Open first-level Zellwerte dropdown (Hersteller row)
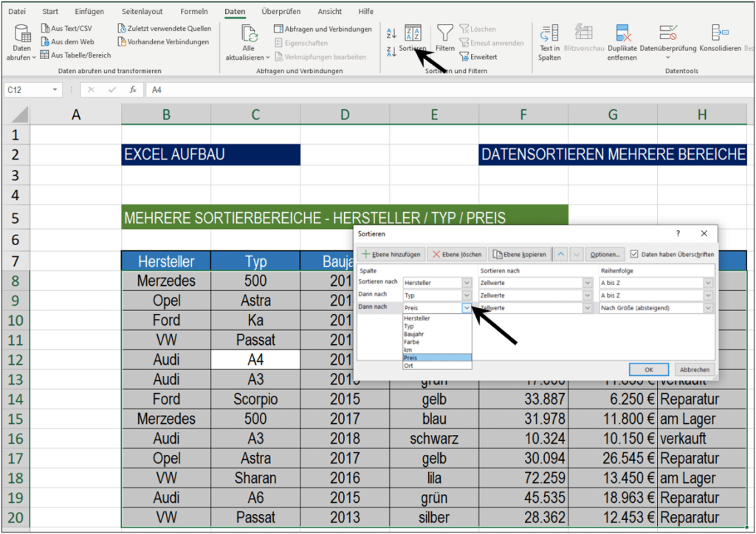Screen dimensions: 756x534 587,283
